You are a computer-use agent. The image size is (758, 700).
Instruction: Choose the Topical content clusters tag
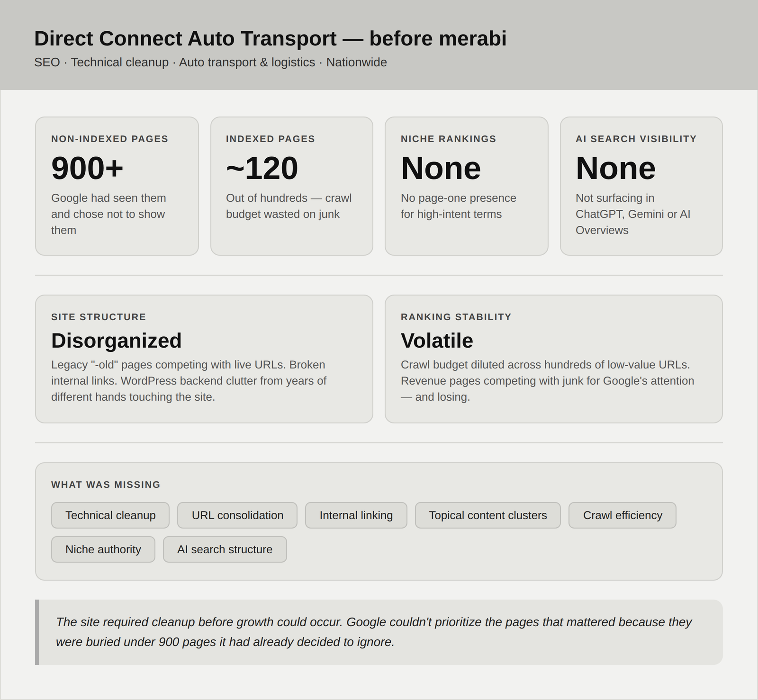click(x=488, y=515)
